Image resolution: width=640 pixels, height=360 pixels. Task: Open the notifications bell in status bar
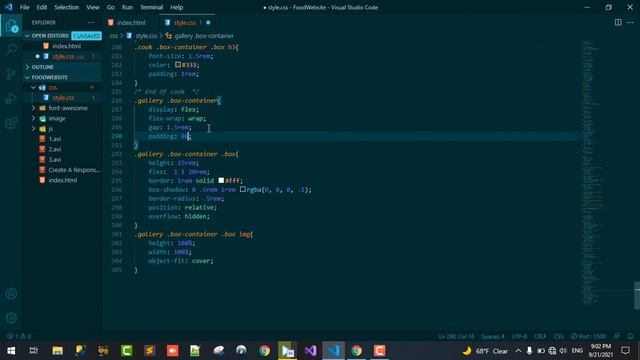coord(631,336)
